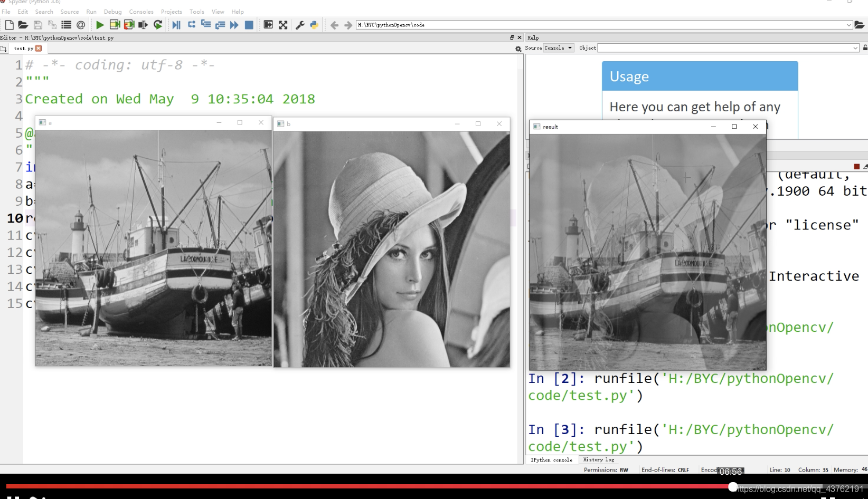The height and width of the screenshot is (499, 868).
Task: Click the 'coding: utf-8' comment line
Action: 120,65
